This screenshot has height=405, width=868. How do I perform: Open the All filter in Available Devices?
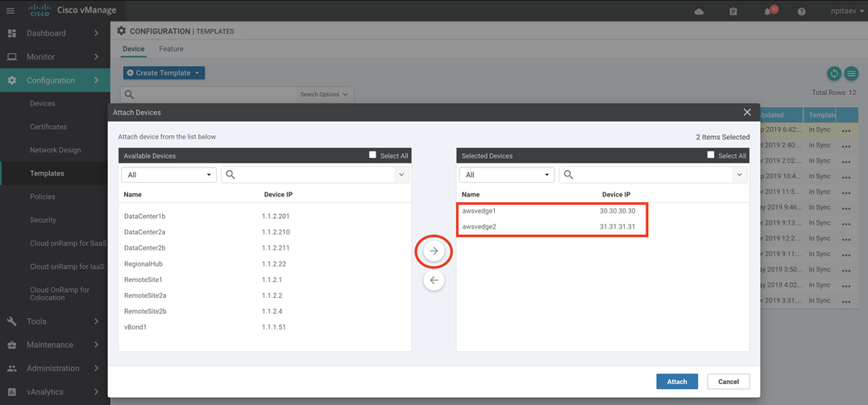[168, 175]
